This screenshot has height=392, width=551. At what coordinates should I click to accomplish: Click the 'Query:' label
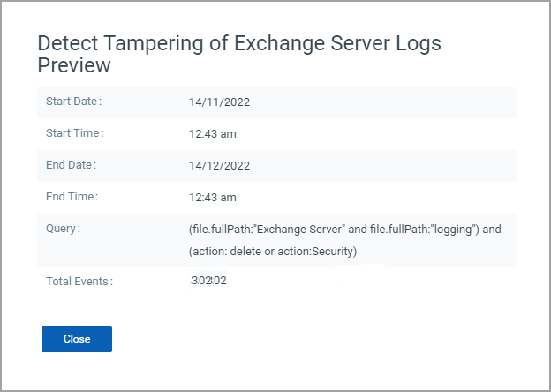(64, 229)
